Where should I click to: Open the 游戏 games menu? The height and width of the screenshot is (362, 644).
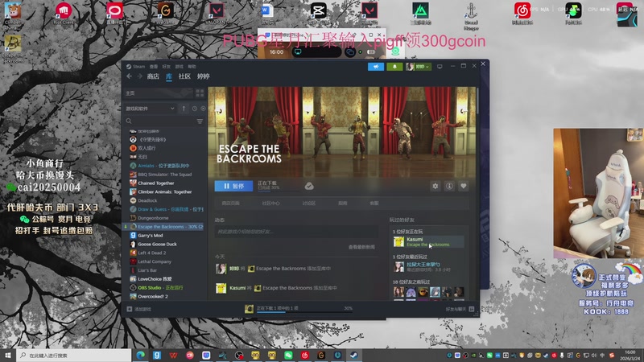pyautogui.click(x=180, y=67)
